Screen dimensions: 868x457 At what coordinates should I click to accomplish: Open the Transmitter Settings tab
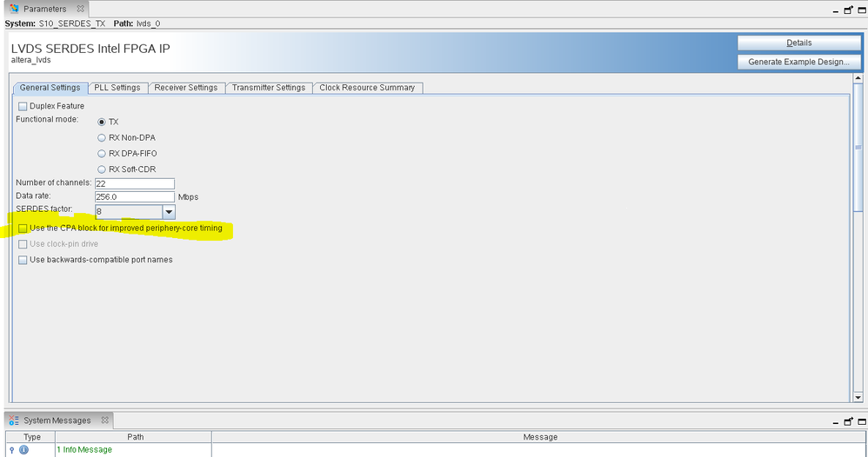coord(269,88)
